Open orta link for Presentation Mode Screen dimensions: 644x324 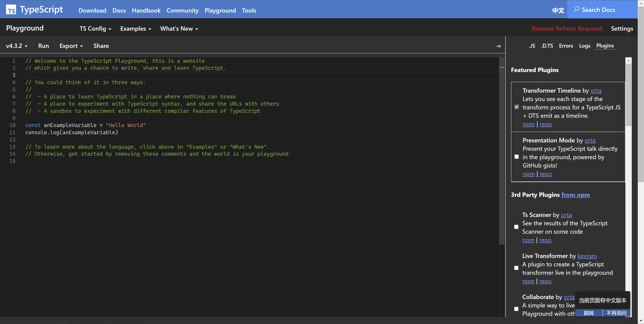click(590, 140)
